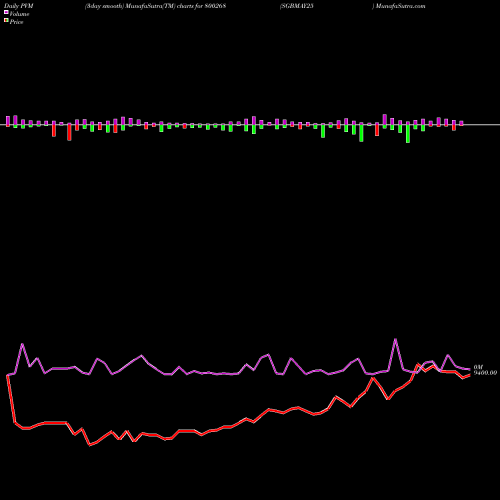Click the 'Price' legend label
Screen dimensions: 500x500
(16, 22)
